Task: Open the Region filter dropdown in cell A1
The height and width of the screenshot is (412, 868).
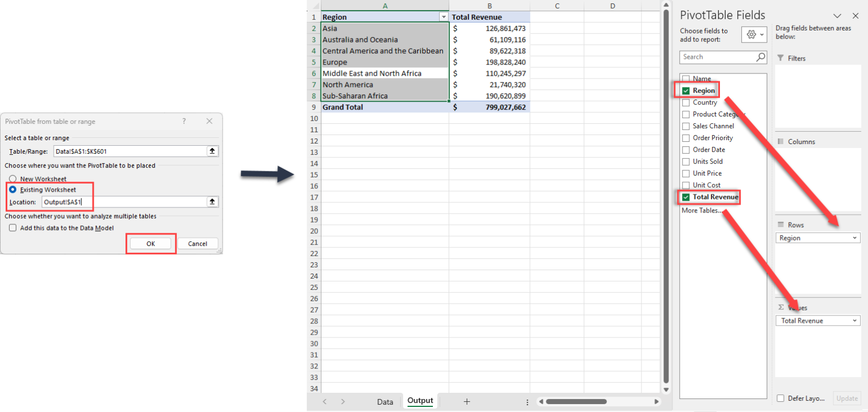Action: tap(444, 16)
